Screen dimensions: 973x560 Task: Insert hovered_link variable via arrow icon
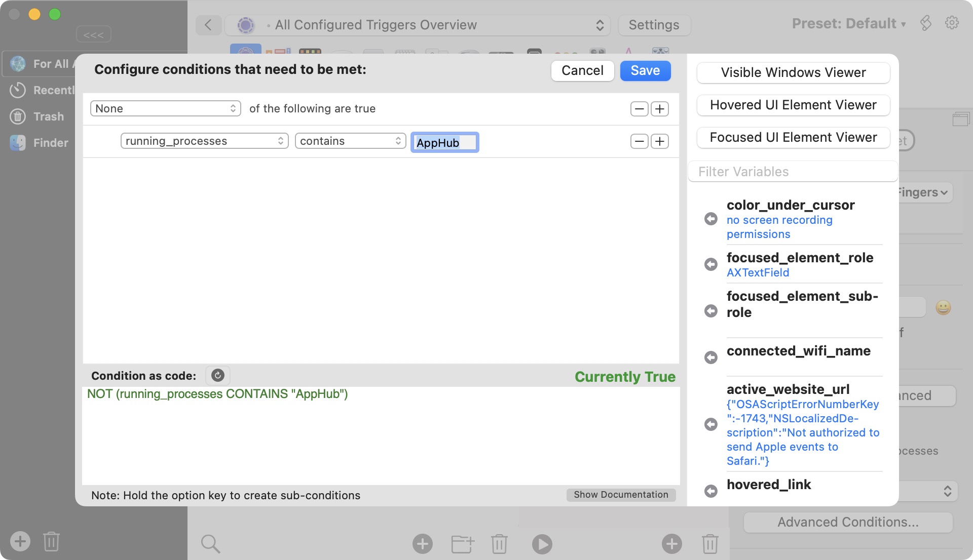(711, 491)
